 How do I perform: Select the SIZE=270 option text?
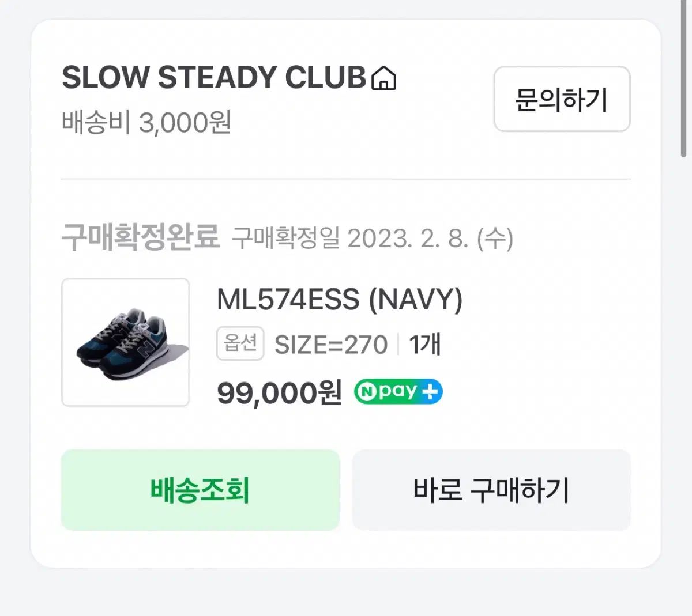click(x=331, y=344)
